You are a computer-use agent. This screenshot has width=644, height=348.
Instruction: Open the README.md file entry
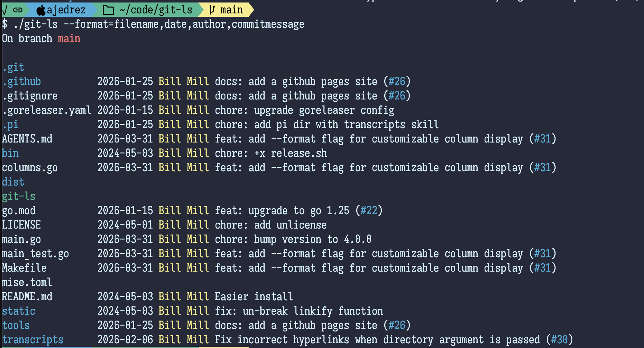tap(27, 297)
